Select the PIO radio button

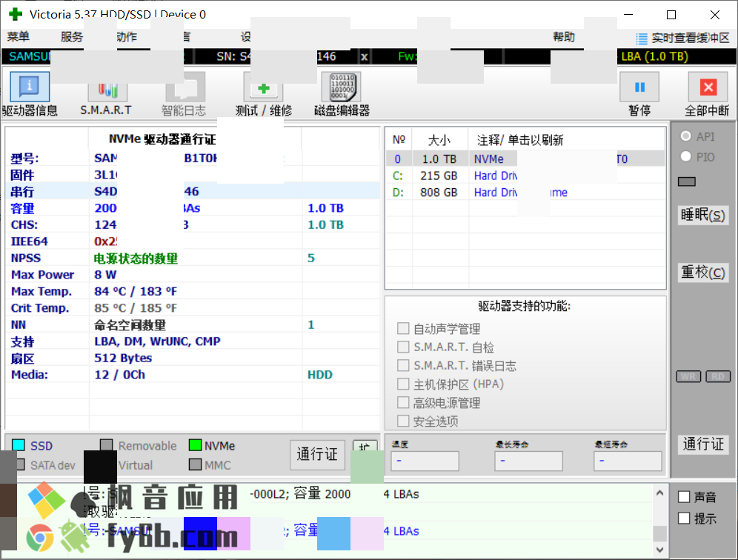[x=685, y=156]
